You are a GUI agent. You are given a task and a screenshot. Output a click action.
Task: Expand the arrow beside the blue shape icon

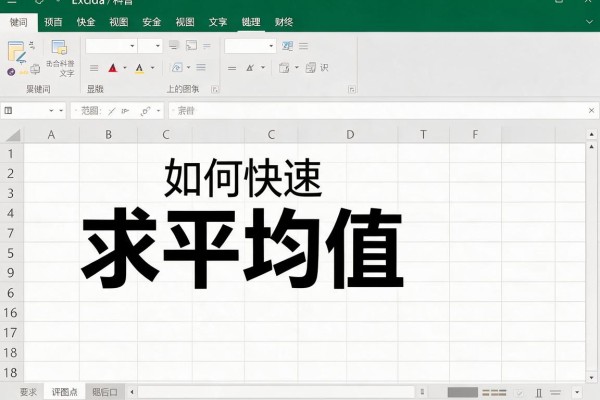coord(188,68)
